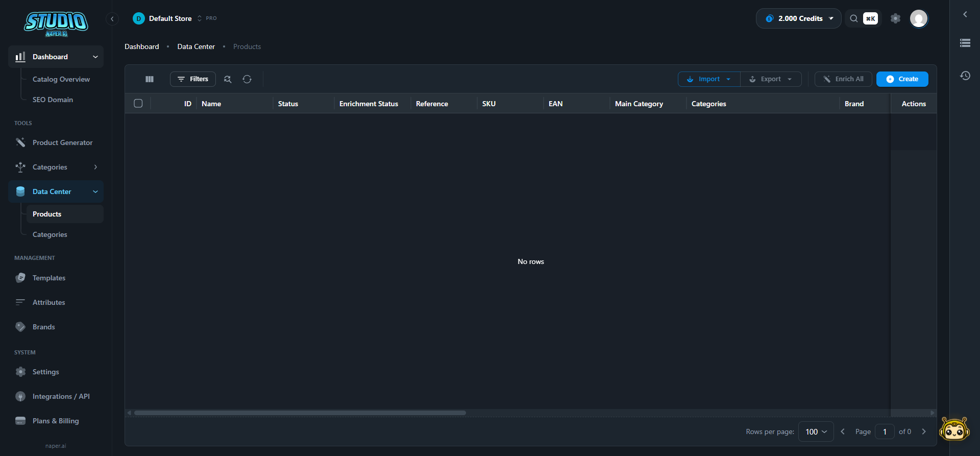Click the search magnifier icon
Viewport: 980px width, 456px height.
pos(853,18)
